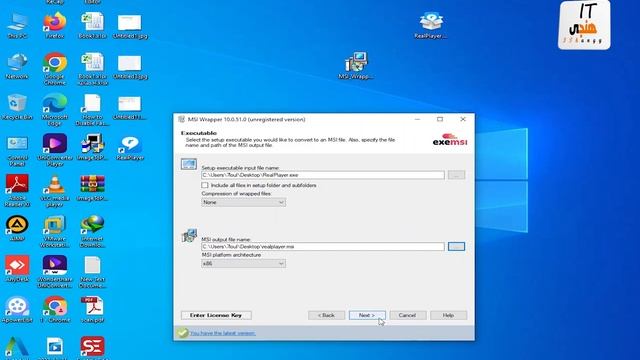Image resolution: width=640 pixels, height=360 pixels.
Task: Launch the Wondershare UniConverter shortcut
Action: pos(55,271)
